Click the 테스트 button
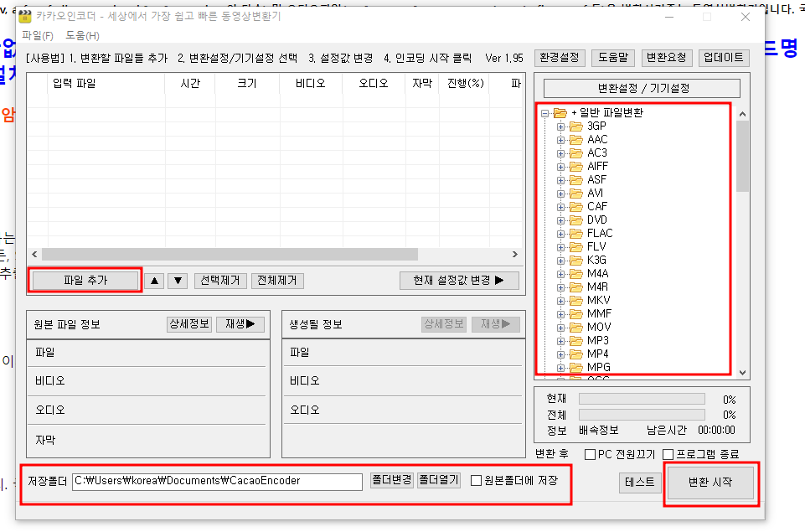The image size is (805, 532). click(640, 483)
